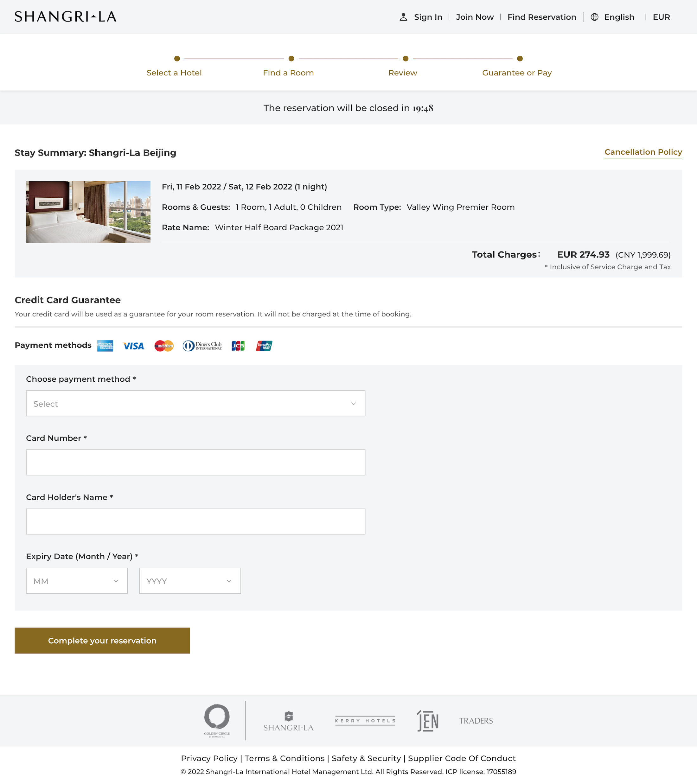Click the JCB card logo
The height and width of the screenshot is (784, 697).
[x=238, y=346]
